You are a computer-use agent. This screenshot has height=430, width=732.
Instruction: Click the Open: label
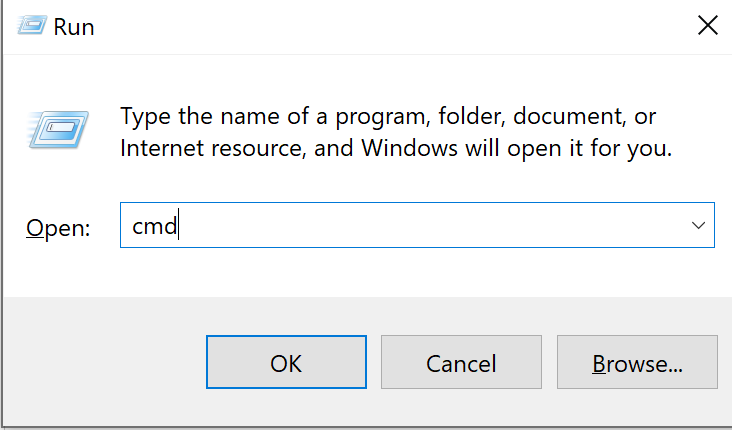click(58, 228)
